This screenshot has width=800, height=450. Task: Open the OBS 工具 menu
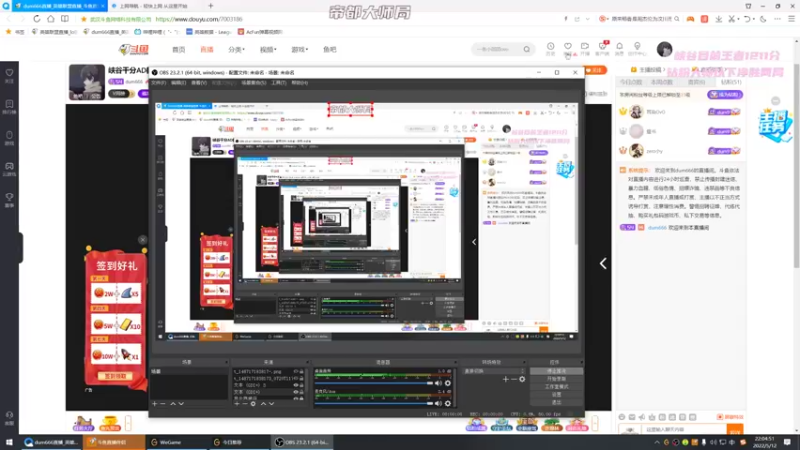click(x=279, y=83)
